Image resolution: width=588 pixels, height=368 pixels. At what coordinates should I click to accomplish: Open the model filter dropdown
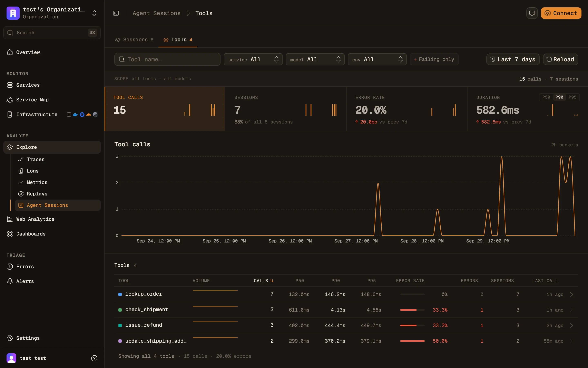tap(315, 59)
